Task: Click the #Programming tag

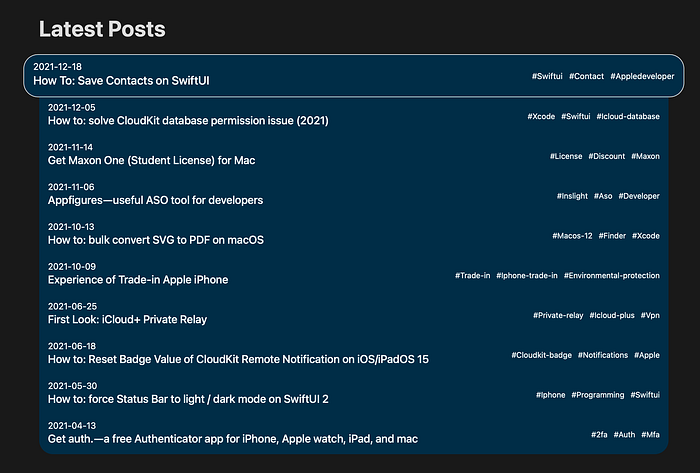Action: [596, 395]
